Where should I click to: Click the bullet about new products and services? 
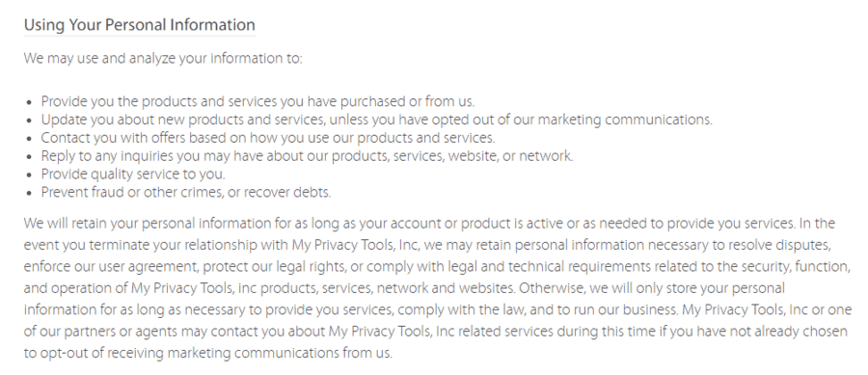[x=376, y=120]
